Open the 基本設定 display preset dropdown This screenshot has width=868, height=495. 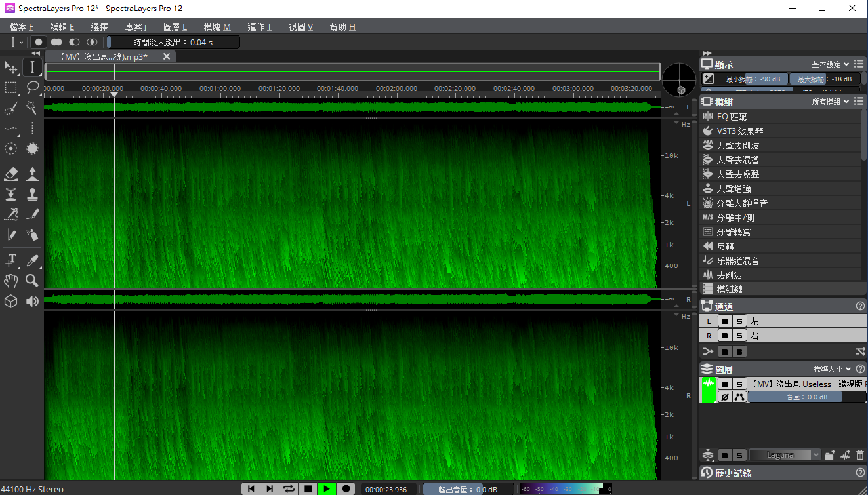[830, 64]
